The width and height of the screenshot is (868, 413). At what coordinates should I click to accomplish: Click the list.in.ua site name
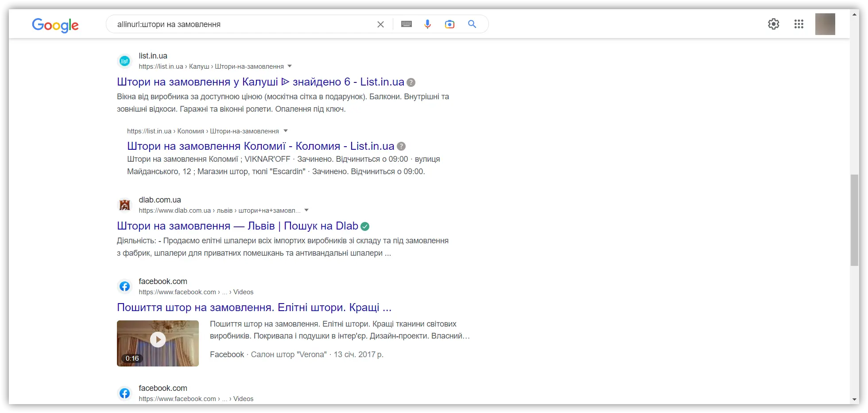tap(153, 56)
